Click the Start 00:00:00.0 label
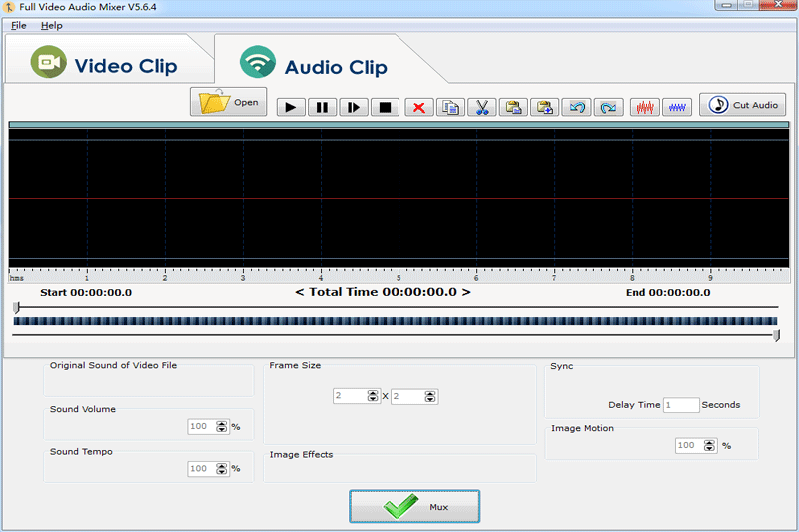The width and height of the screenshot is (799, 532). 86,293
